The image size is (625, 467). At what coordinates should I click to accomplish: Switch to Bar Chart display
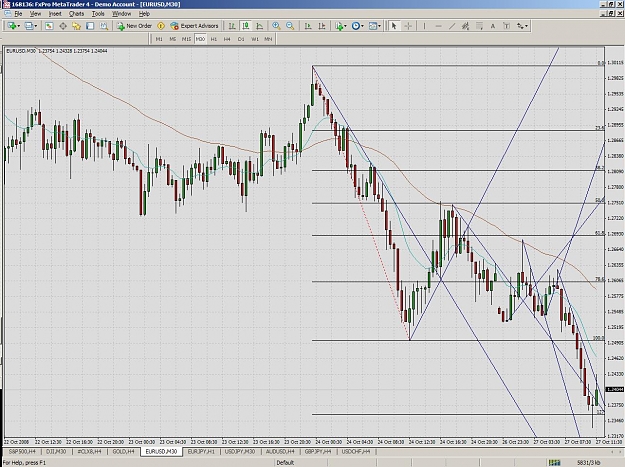tap(232, 26)
